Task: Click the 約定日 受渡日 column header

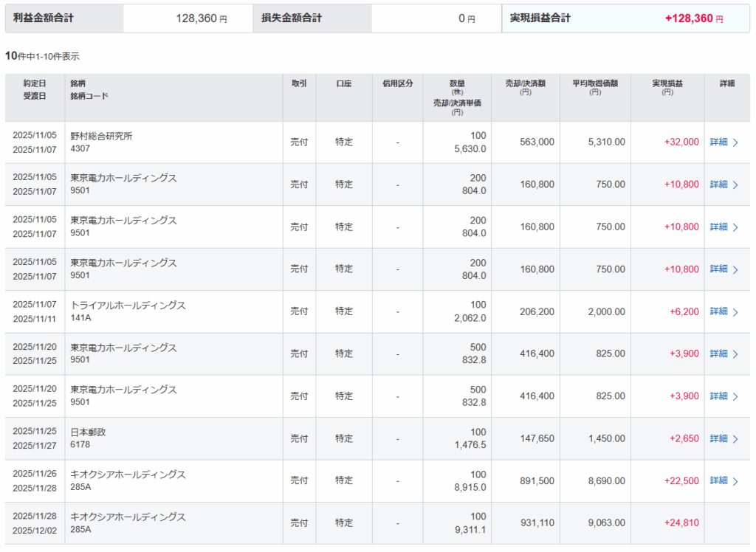Action: point(35,90)
